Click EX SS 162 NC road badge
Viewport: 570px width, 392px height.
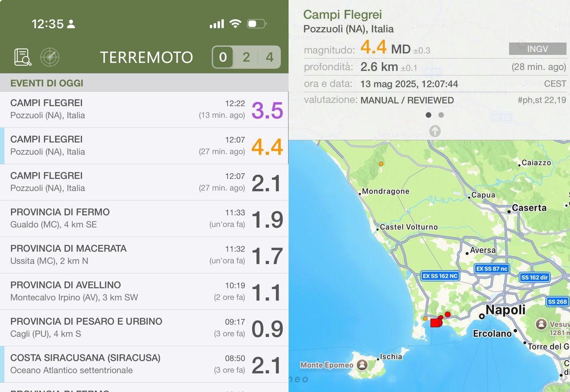(x=440, y=276)
